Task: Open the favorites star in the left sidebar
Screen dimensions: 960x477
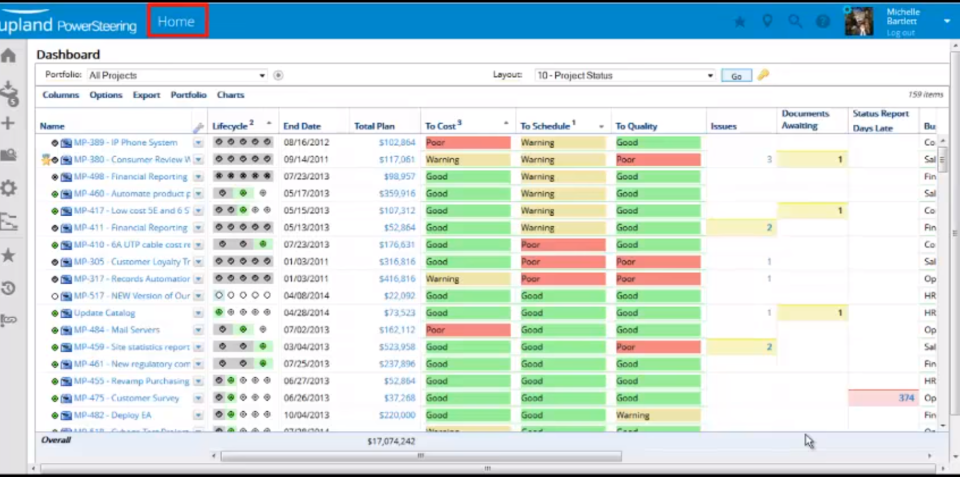Action: tap(8, 255)
